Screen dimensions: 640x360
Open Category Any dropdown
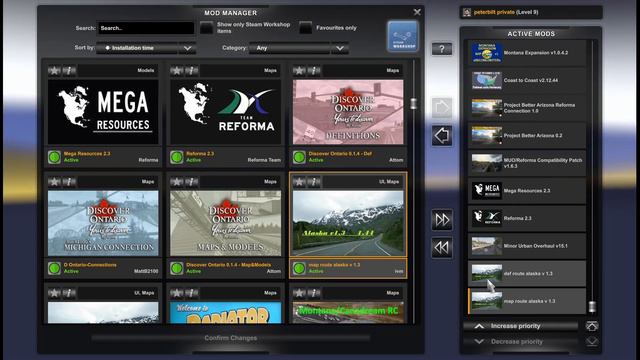coord(299,48)
